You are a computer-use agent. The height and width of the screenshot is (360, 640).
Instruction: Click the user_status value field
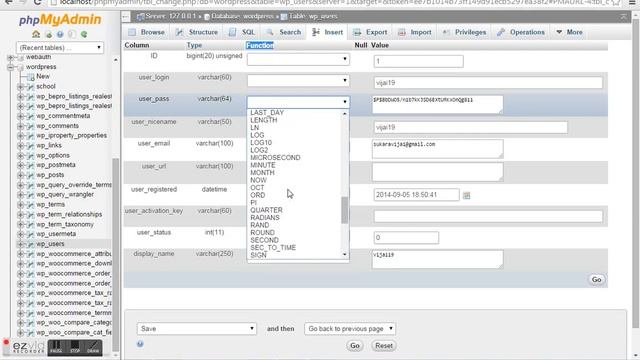click(x=406, y=238)
